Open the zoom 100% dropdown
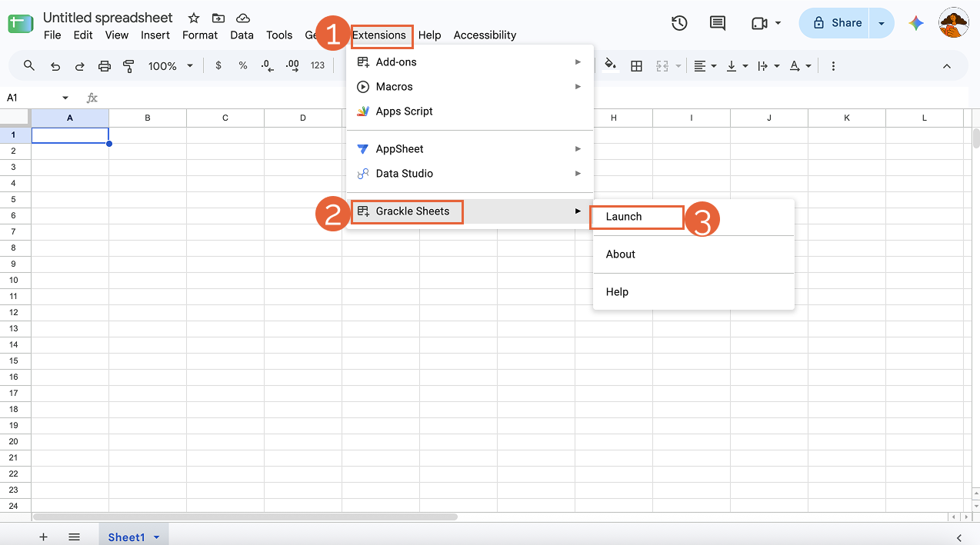 pos(171,66)
